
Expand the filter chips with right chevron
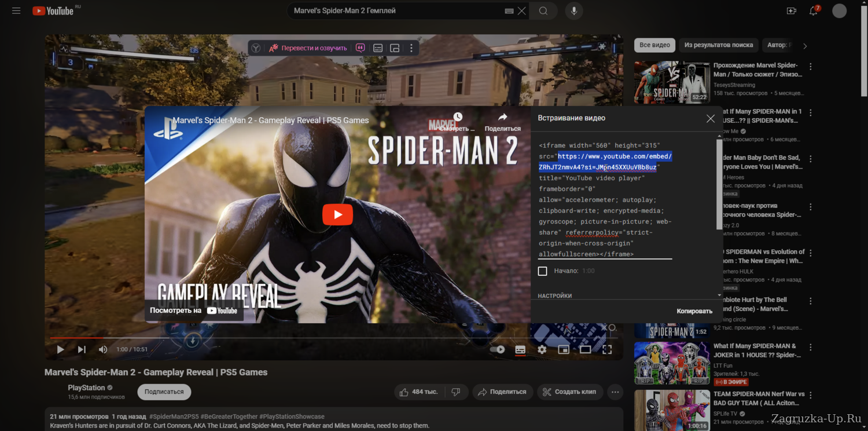(804, 46)
